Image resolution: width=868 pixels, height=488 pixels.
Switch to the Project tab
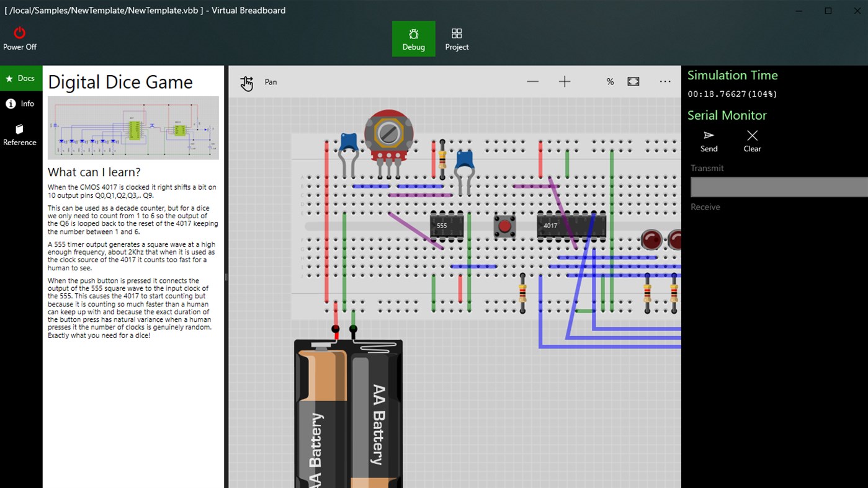457,38
